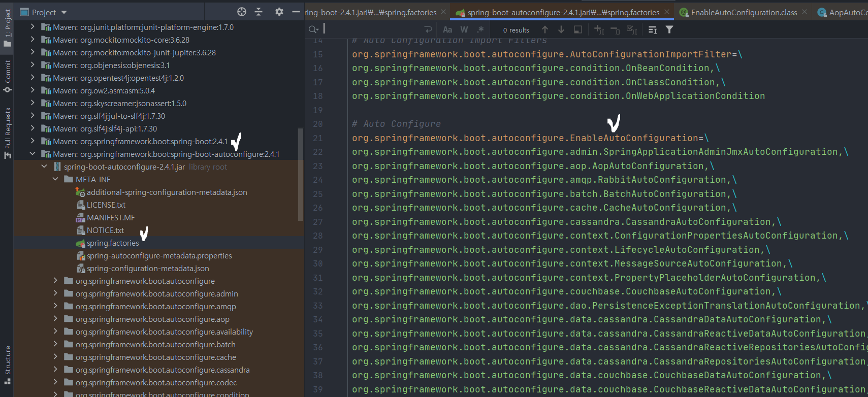This screenshot has width=868, height=397.
Task: Select spring-autoconfigure-metadata.properties file
Action: 159,255
